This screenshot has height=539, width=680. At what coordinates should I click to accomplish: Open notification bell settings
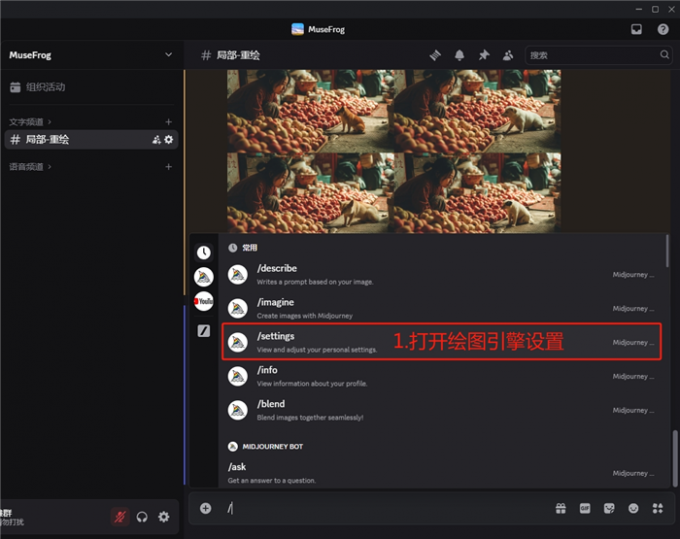pos(459,55)
